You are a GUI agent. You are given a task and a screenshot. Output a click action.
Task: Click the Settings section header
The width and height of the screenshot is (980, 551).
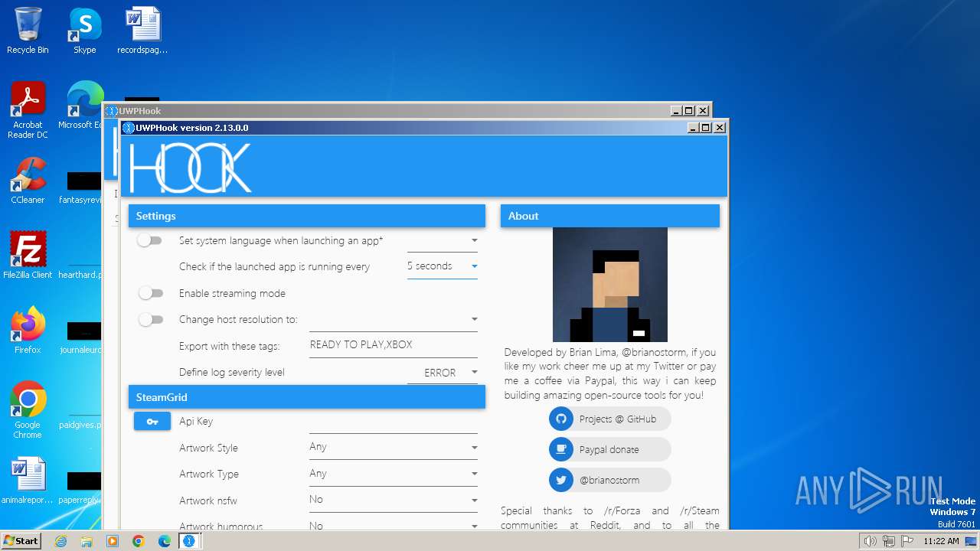pos(307,216)
